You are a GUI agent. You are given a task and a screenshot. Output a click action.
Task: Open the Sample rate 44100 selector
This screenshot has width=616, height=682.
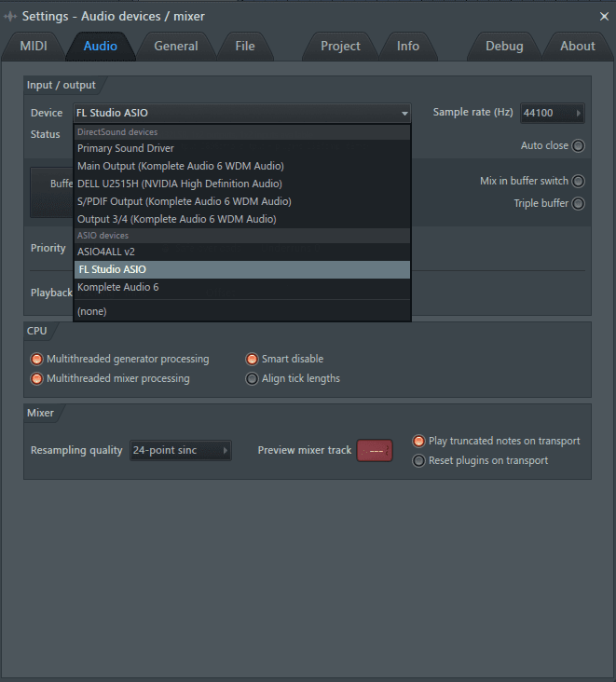point(552,113)
